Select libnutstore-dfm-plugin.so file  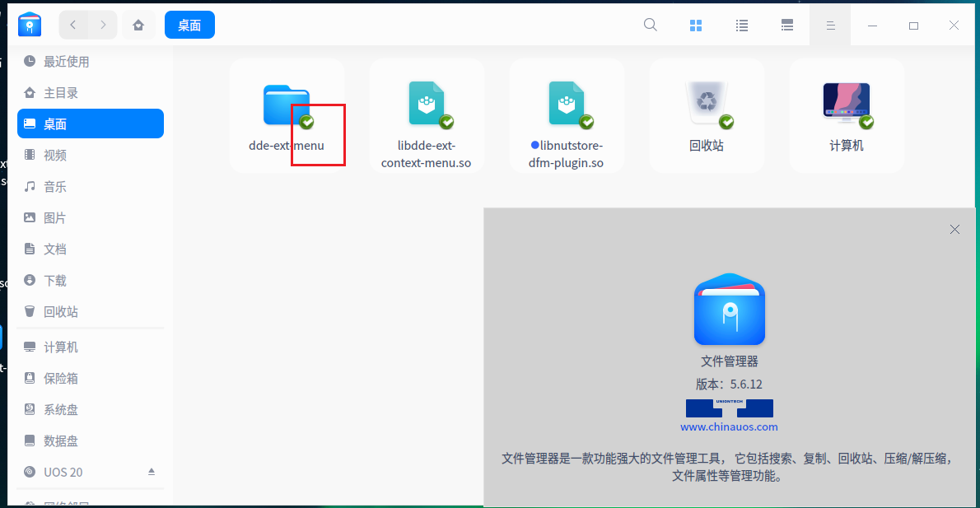(x=566, y=107)
